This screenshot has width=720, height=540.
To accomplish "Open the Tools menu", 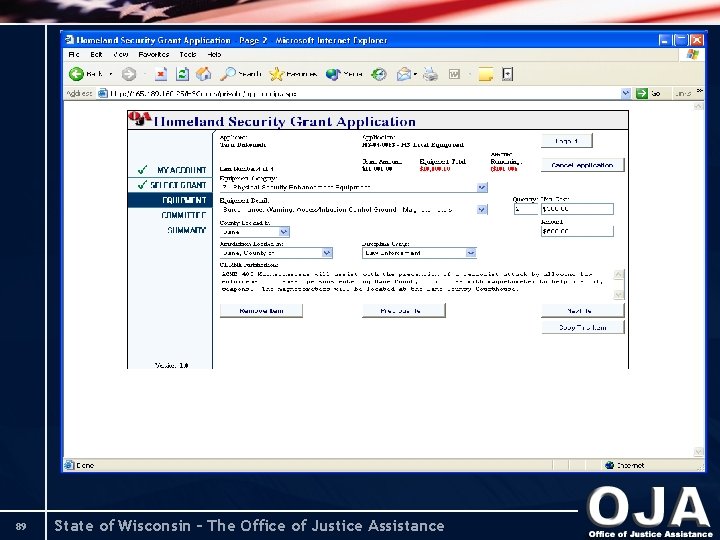I will pos(188,54).
